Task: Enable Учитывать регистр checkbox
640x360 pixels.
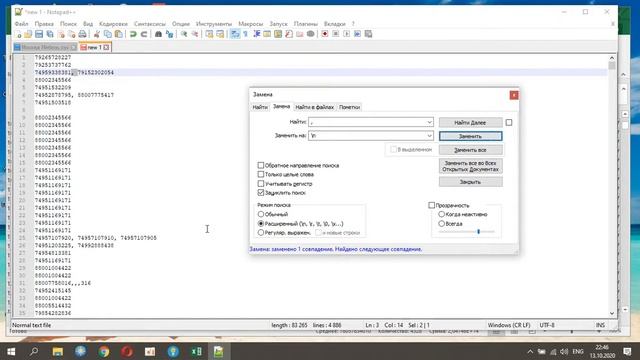Action: 261,184
